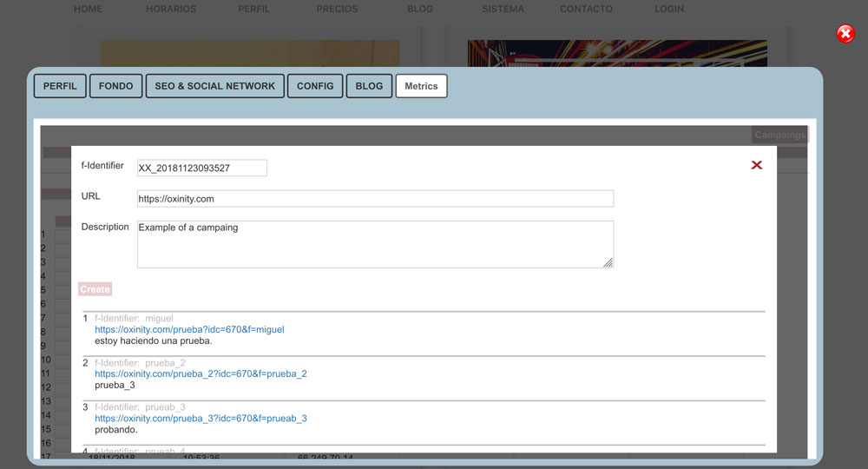The image size is (868, 469).
Task: Go to HOME in the top navigation
Action: [88, 9]
